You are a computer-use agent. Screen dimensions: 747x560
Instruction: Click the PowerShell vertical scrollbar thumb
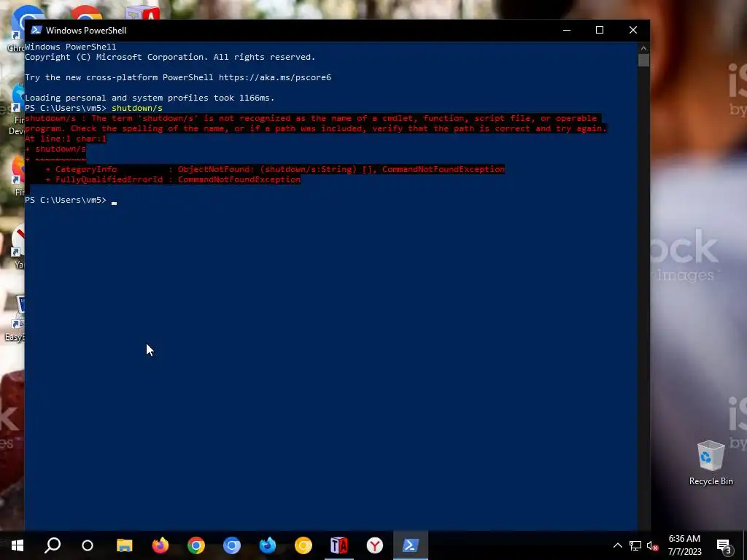point(643,61)
